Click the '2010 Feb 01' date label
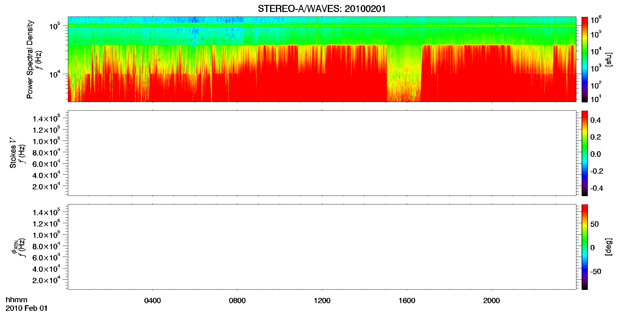 pos(27,308)
